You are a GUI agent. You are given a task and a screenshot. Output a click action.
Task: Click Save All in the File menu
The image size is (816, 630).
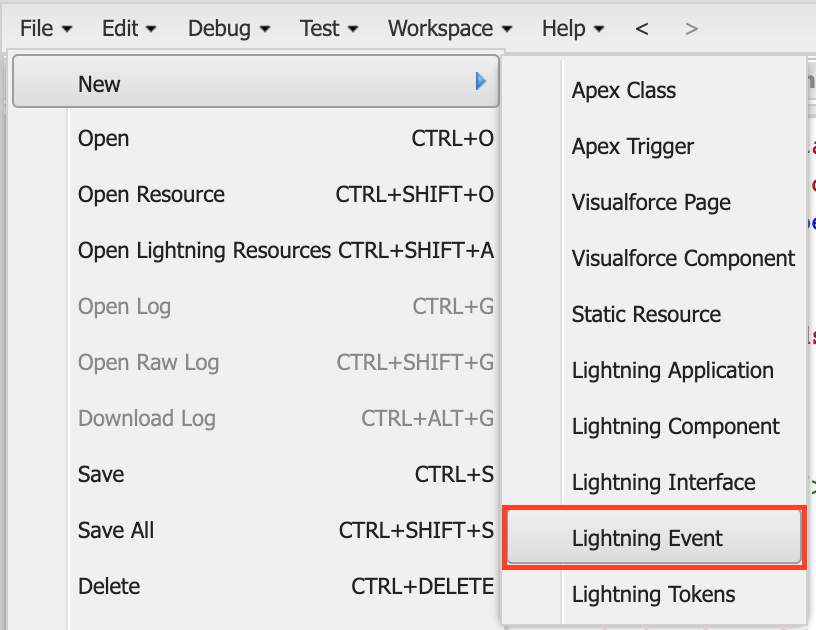pos(115,530)
